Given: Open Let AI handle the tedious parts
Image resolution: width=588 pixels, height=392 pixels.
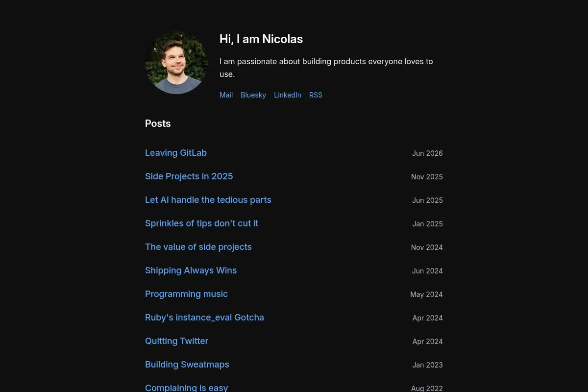Looking at the screenshot, I should click(x=208, y=200).
